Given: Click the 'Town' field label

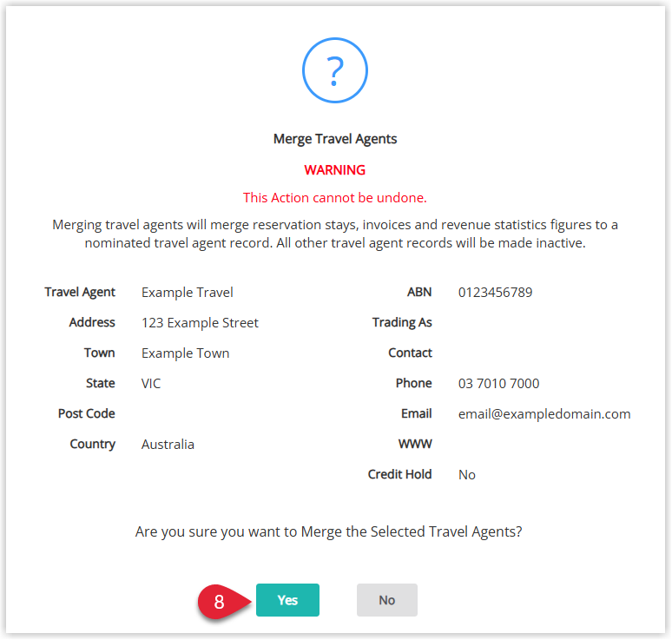Looking at the screenshot, I should [x=100, y=353].
